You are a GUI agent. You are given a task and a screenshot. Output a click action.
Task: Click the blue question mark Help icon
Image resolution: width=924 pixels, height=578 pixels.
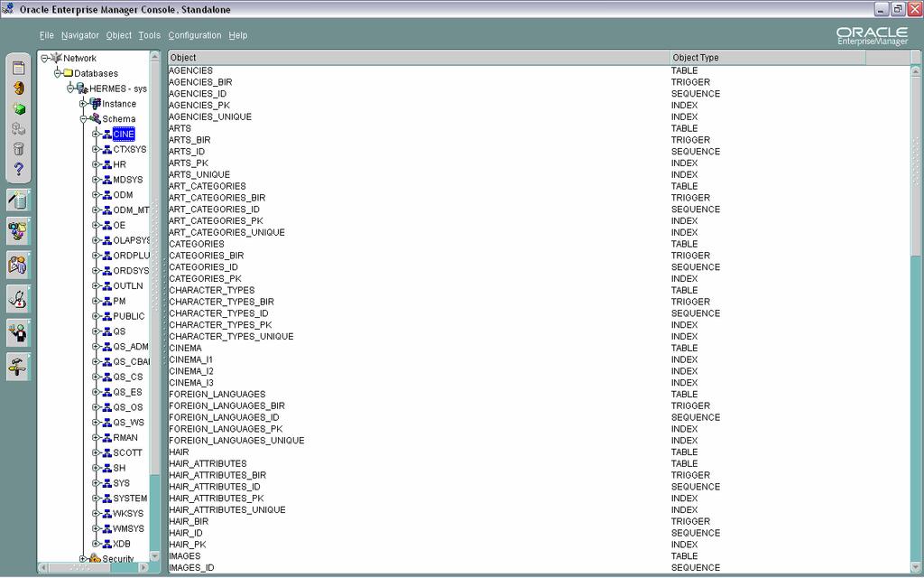pos(19,169)
